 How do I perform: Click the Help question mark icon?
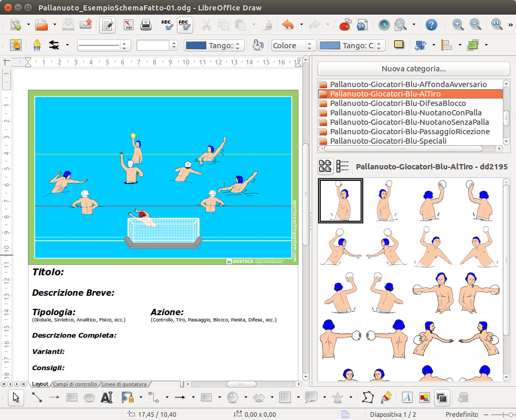(x=431, y=24)
